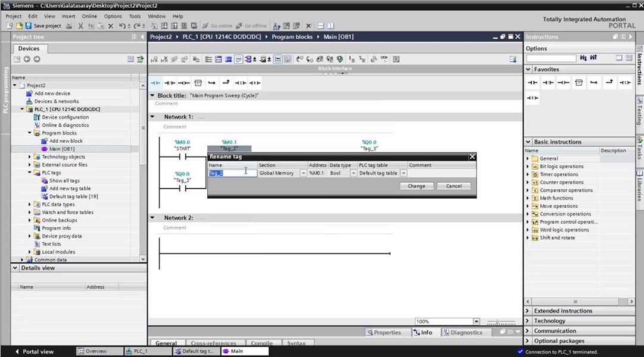Click the Go offline toolbar button
This screenshot has height=357, width=644.
[x=251, y=26]
